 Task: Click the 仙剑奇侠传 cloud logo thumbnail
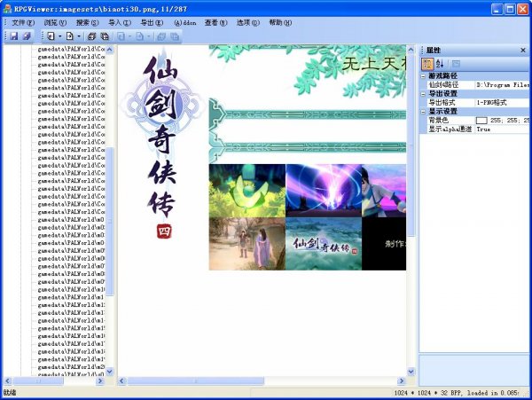pos(324,244)
